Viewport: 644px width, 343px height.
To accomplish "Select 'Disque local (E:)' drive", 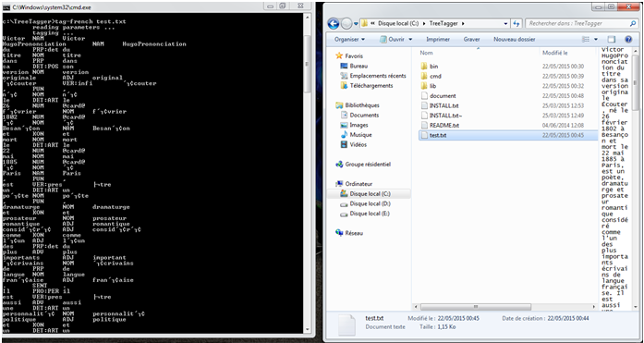I will [x=366, y=214].
